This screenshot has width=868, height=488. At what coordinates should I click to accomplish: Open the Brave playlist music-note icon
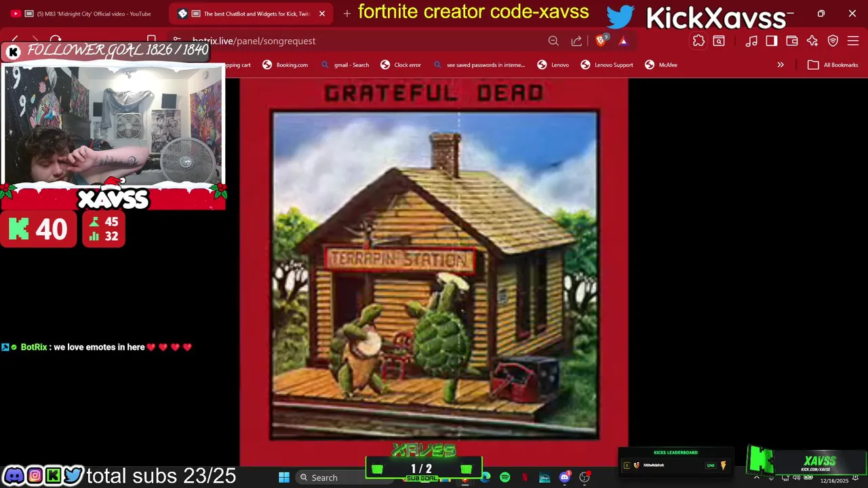(751, 41)
